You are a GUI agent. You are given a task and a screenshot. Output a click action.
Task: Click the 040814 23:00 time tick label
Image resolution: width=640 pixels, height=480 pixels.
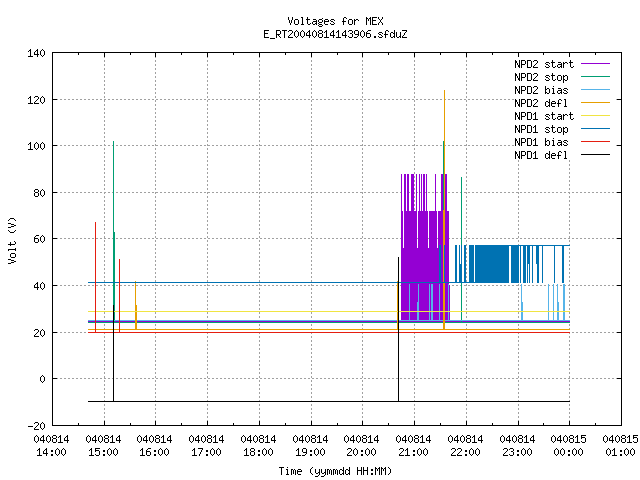[x=517, y=446]
